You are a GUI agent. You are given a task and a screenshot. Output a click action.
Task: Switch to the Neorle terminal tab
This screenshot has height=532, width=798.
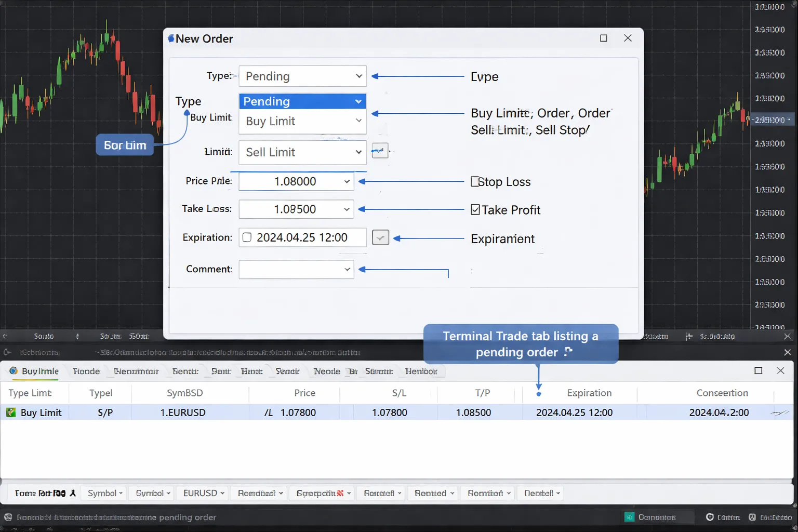(327, 371)
